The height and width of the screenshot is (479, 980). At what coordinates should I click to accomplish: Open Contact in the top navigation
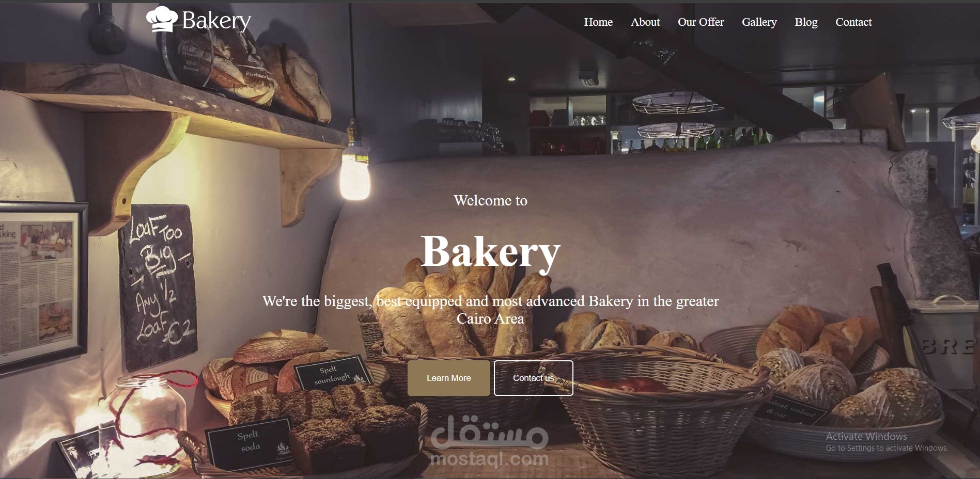coord(853,22)
